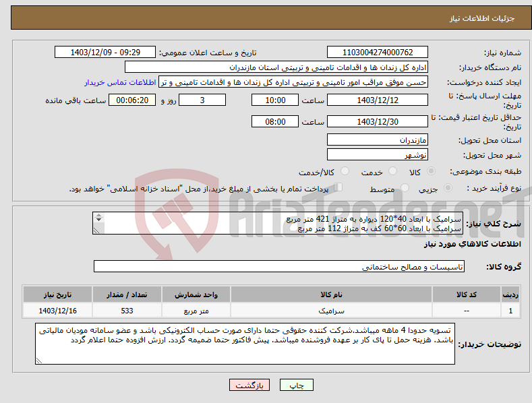Click the جزئیات اطلاعات نیاز header title
Viewport: 532px width, 403px height.
coord(482,18)
